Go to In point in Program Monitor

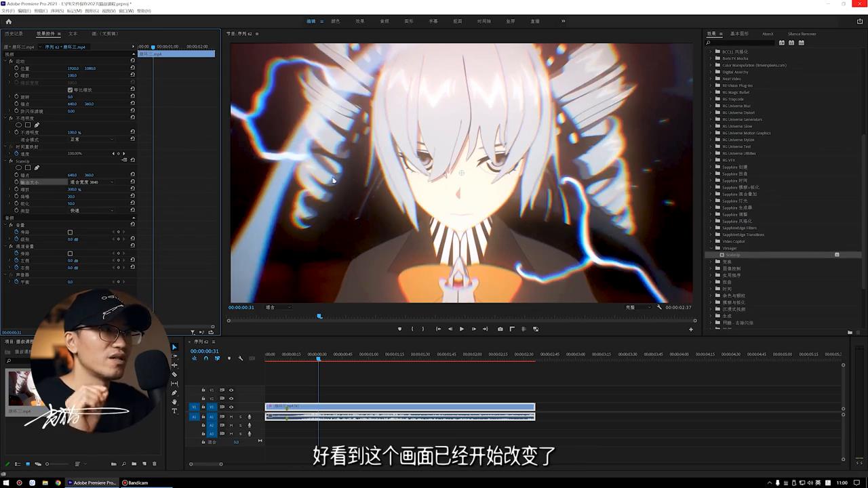pyautogui.click(x=438, y=329)
